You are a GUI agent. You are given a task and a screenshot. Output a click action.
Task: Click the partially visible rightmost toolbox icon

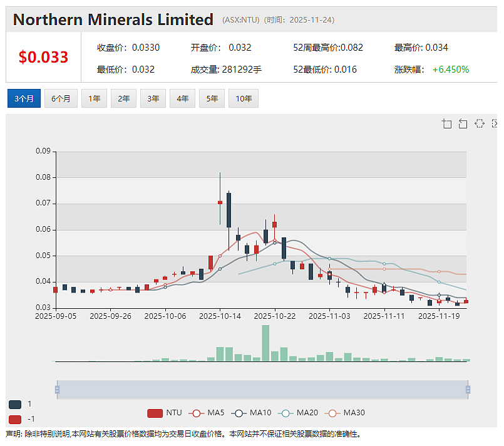coord(495,123)
